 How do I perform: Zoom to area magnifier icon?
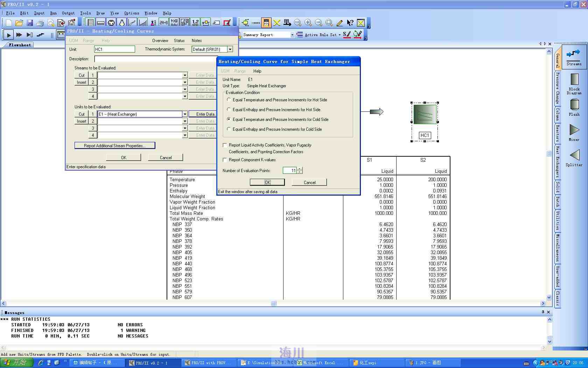(x=329, y=23)
